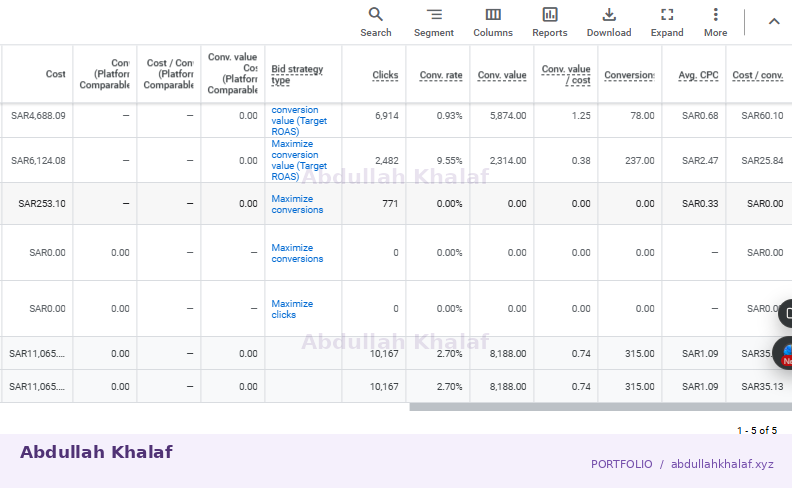Viewport: 792px width, 488px height.
Task: Click the 1 - 5 of 5 pagination text
Action: click(757, 430)
